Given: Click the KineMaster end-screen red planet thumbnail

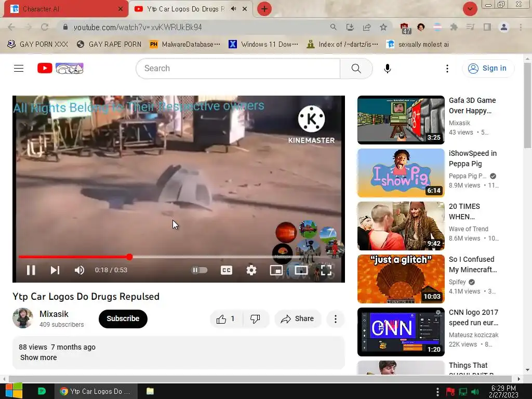Looking at the screenshot, I should 286,232.
